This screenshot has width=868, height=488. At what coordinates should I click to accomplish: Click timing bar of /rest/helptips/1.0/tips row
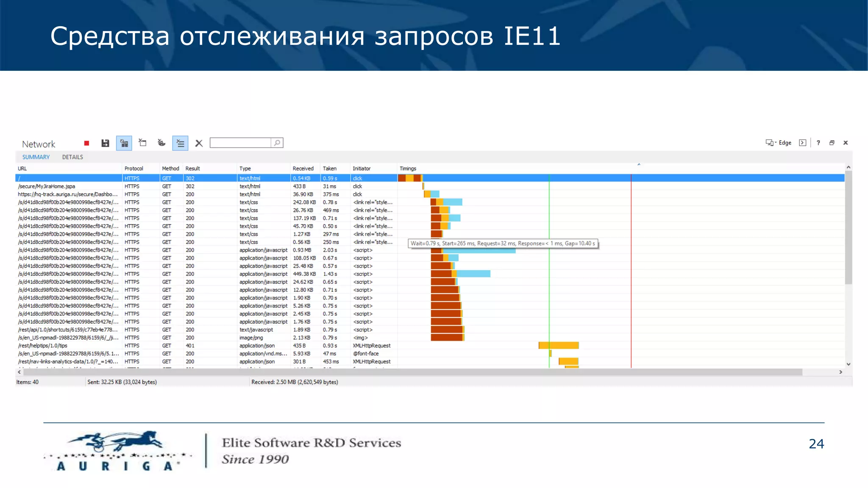tap(559, 346)
